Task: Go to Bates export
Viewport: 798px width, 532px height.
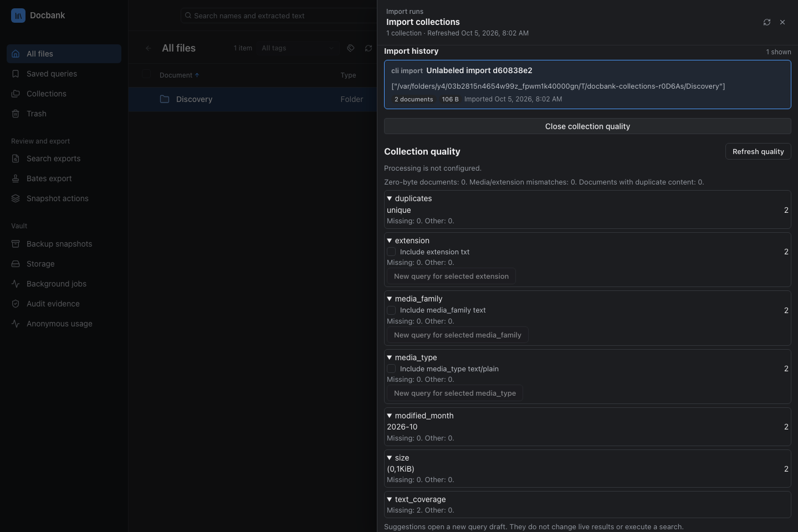Action: coord(64,178)
